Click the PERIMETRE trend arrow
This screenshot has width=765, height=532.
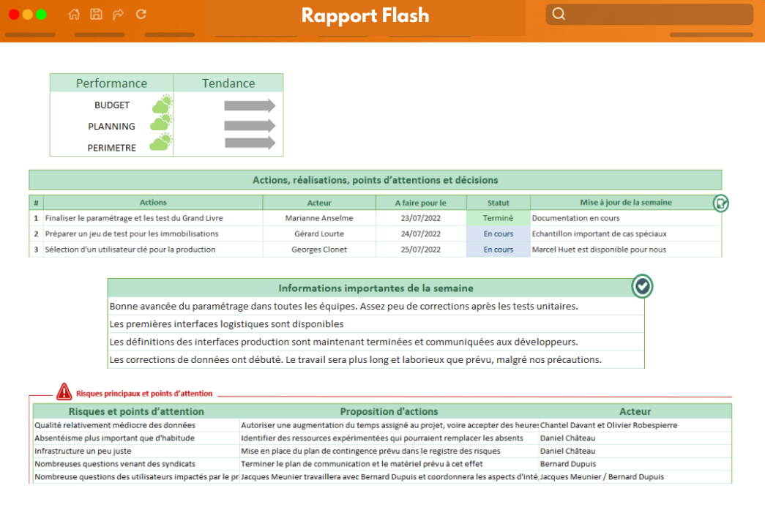[x=250, y=143]
